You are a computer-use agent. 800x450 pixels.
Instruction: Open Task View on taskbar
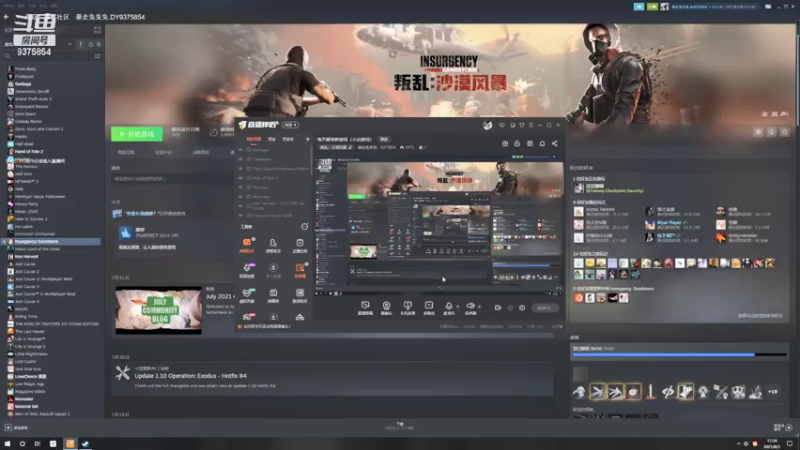(x=37, y=443)
